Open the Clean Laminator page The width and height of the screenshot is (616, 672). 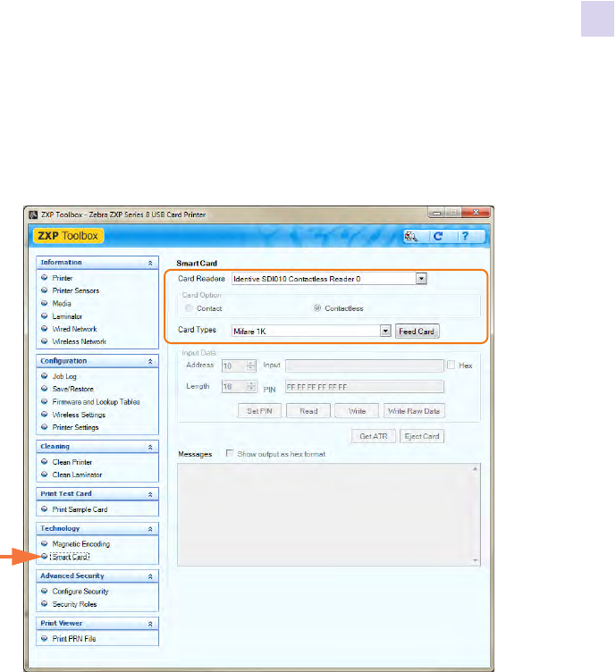[x=77, y=475]
